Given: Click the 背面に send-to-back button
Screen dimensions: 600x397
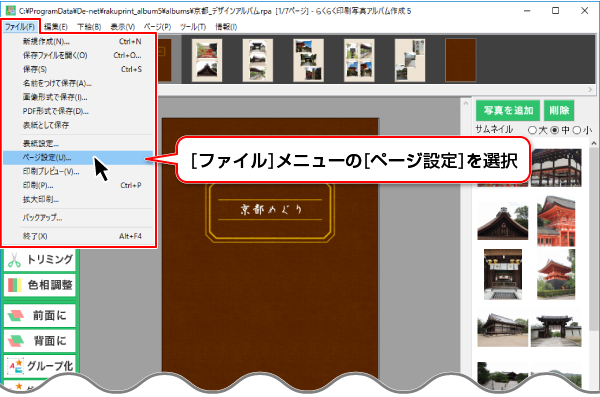Looking at the screenshot, I should coord(40,341).
